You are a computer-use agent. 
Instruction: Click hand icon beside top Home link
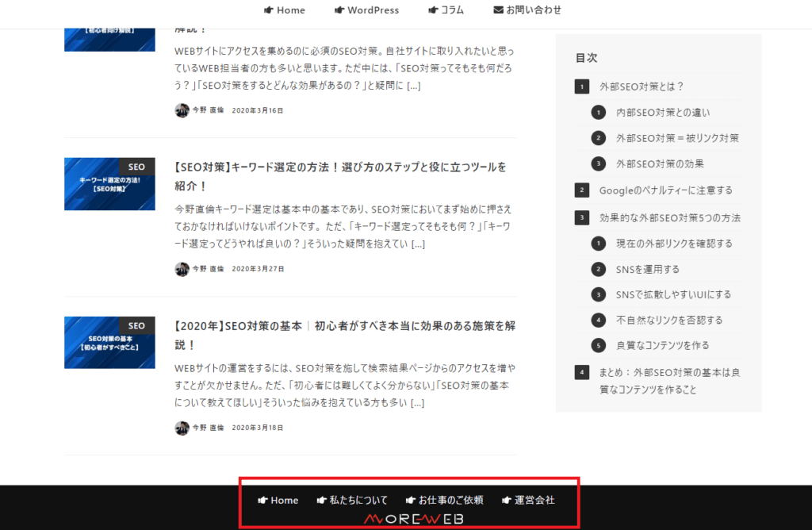coord(269,10)
